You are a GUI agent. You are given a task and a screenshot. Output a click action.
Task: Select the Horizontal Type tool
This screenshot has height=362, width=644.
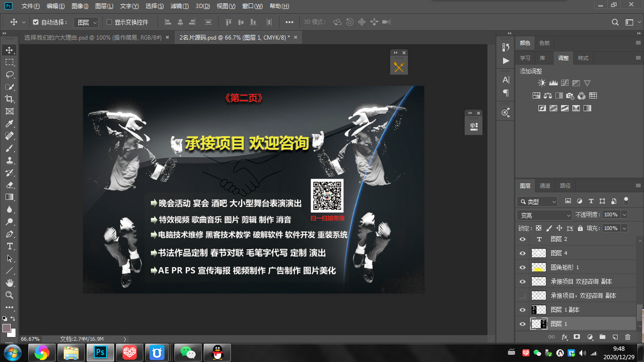(9, 246)
